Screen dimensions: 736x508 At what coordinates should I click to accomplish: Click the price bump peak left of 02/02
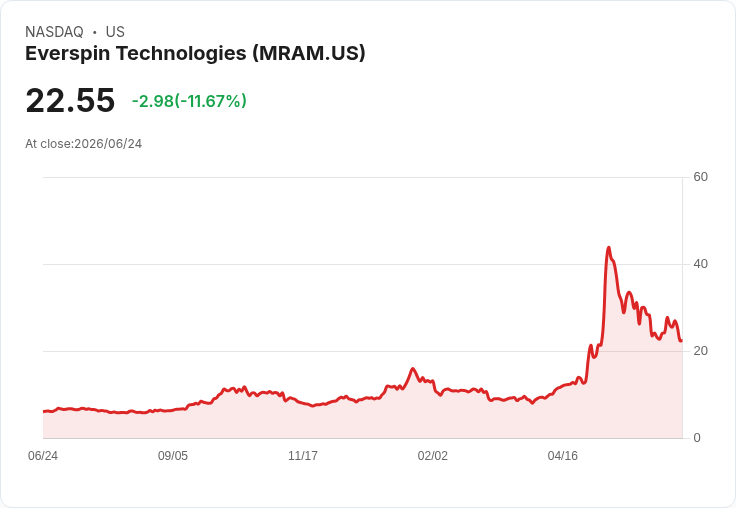(x=413, y=369)
